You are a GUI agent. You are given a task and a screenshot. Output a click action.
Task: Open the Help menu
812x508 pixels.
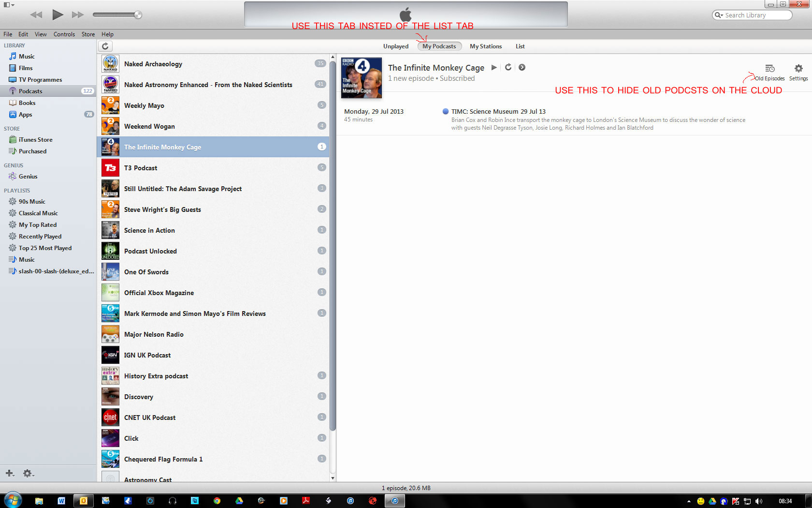tap(107, 34)
